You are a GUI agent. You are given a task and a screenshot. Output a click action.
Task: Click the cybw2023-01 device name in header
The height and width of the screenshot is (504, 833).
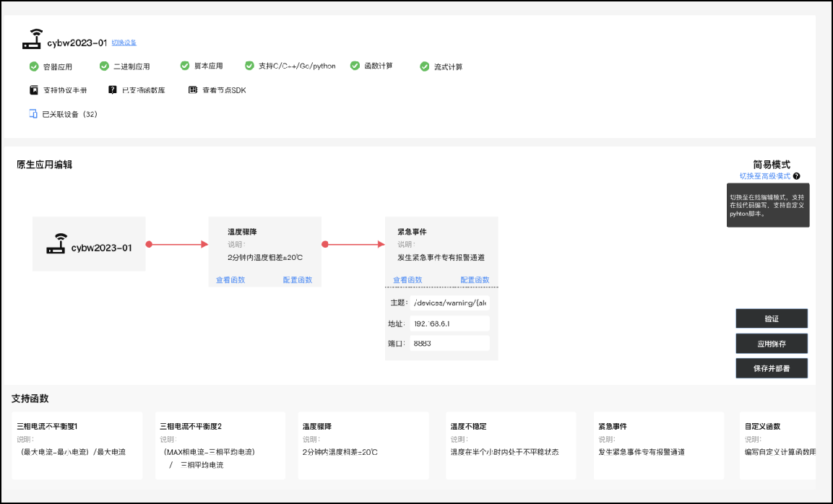tap(77, 43)
